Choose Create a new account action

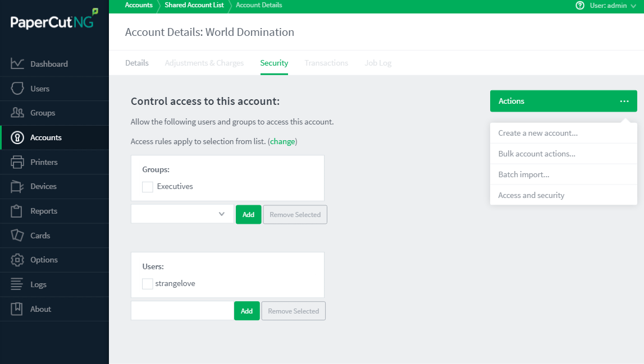(x=564, y=133)
